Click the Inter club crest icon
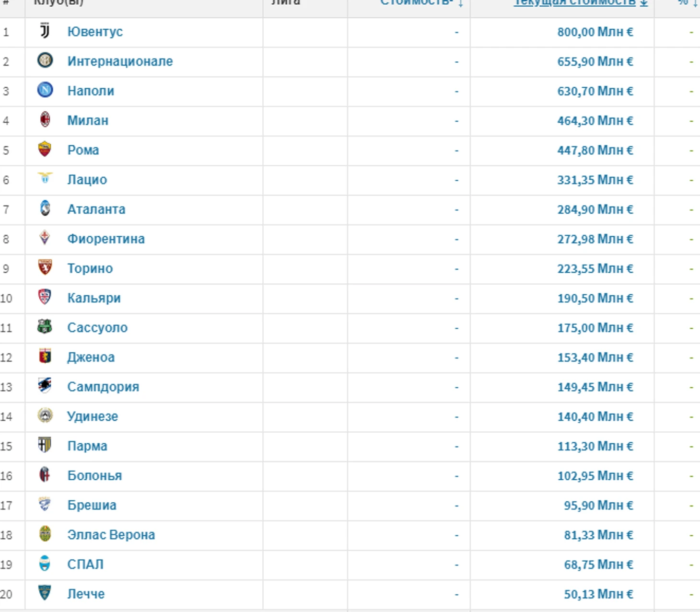Screen dimensions: 700x612 point(45,60)
